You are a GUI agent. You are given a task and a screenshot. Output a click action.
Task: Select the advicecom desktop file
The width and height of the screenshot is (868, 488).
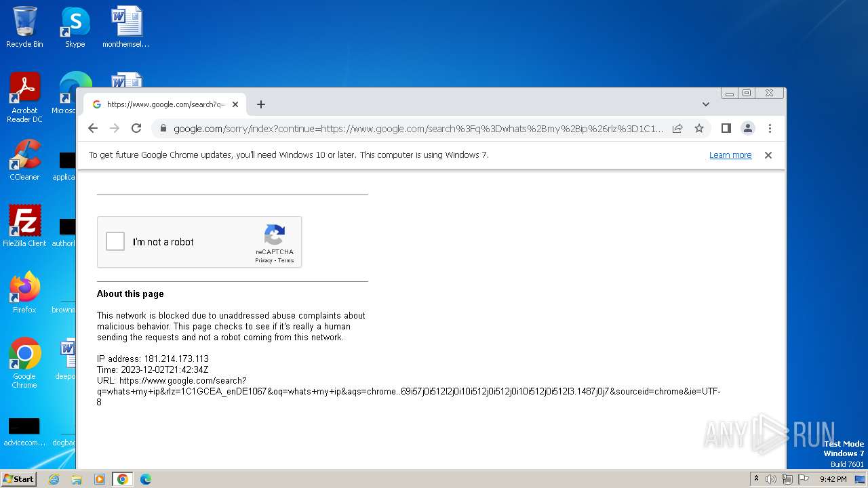24,432
